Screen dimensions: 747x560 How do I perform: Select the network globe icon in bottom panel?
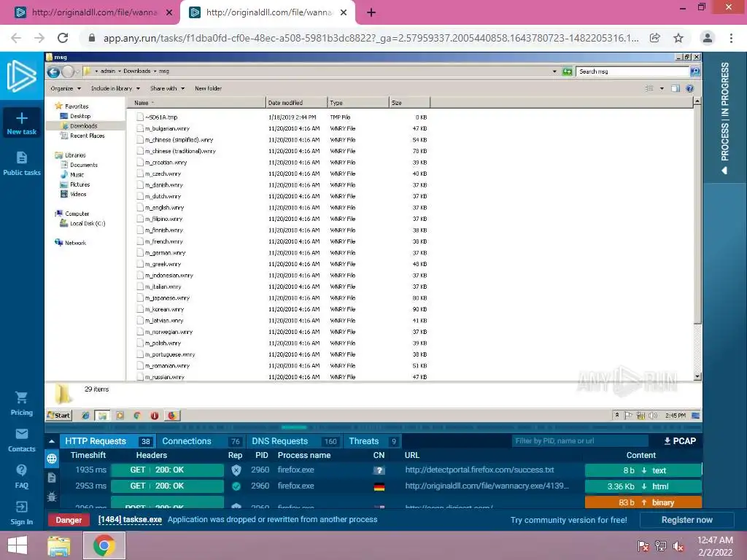[x=52, y=459]
